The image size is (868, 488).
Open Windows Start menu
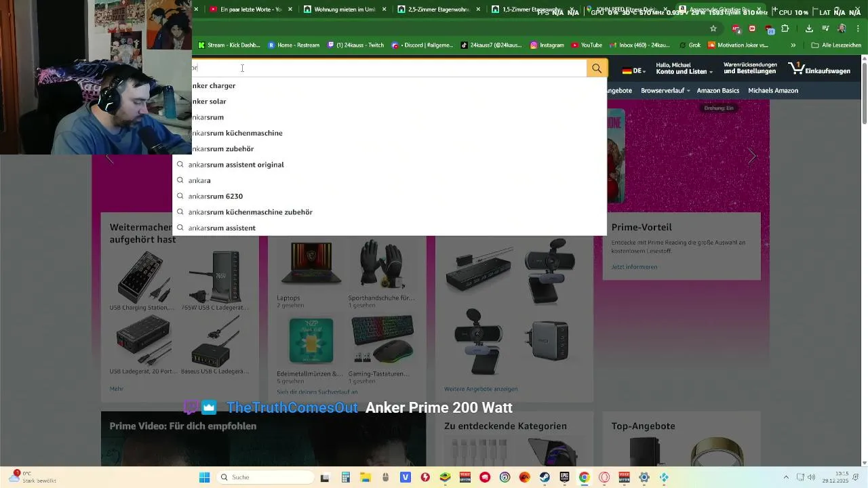(x=204, y=477)
